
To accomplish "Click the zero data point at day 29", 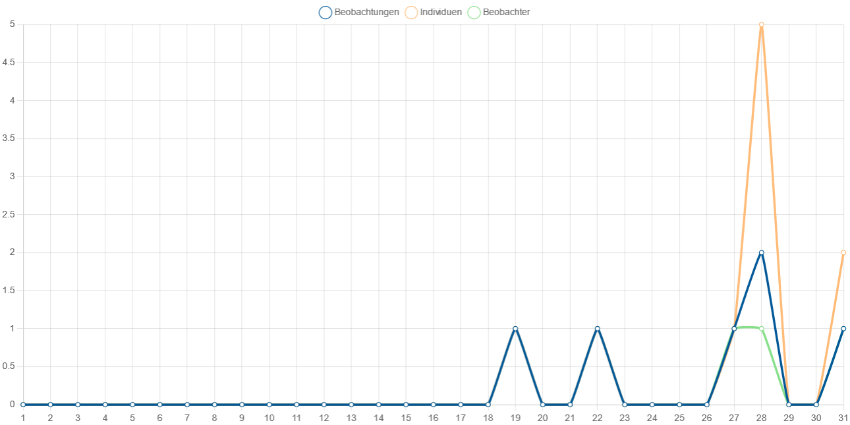I will pyautogui.click(x=789, y=404).
